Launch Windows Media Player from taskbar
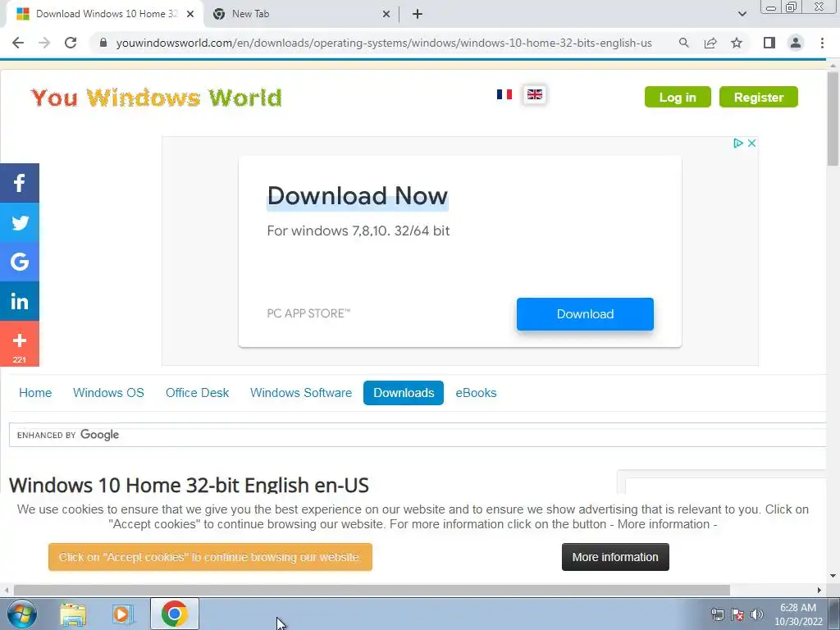The height and width of the screenshot is (630, 840). click(x=123, y=614)
